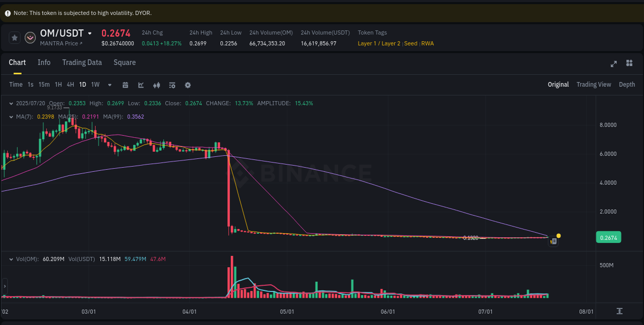The width and height of the screenshot is (644, 325).
Task: Toggle the favorite star for OM/USDT
Action: 14,37
